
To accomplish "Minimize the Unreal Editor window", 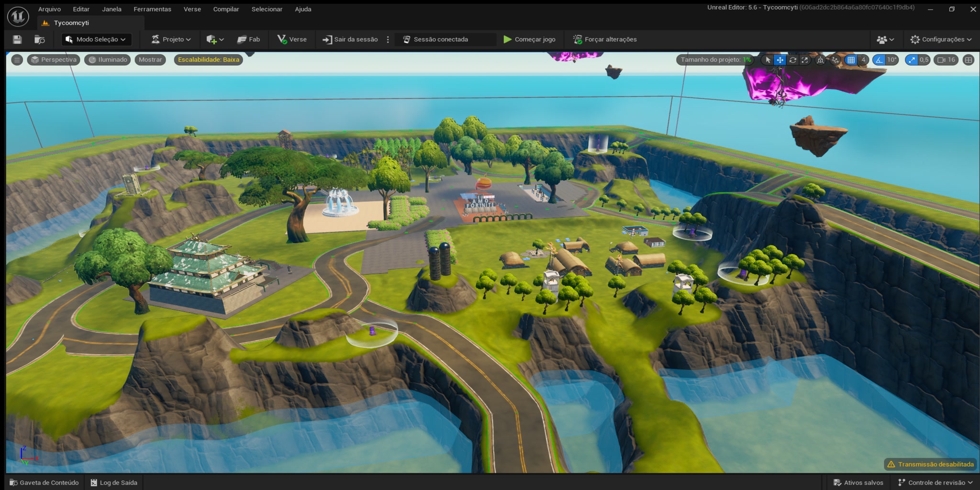I will coord(930,9).
